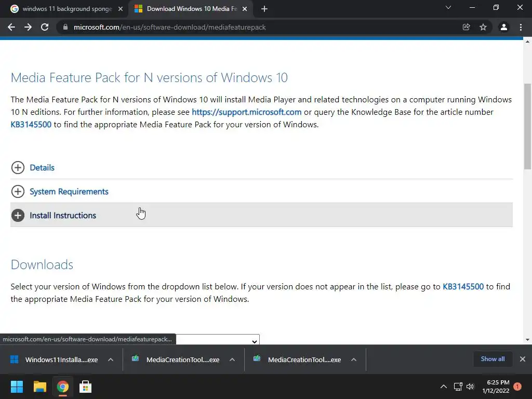View site security lock information
The height and width of the screenshot is (399, 532).
coord(65,27)
